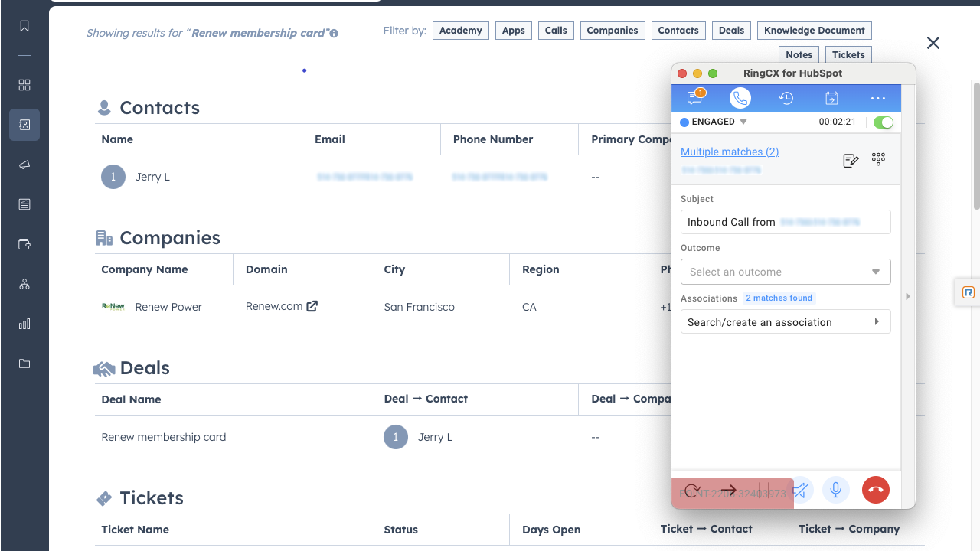
Task: Click Ticket Name column header
Action: [x=136, y=530]
